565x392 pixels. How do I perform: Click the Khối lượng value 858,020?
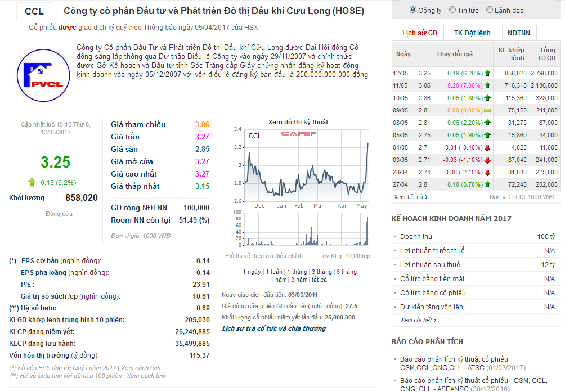coord(82,197)
